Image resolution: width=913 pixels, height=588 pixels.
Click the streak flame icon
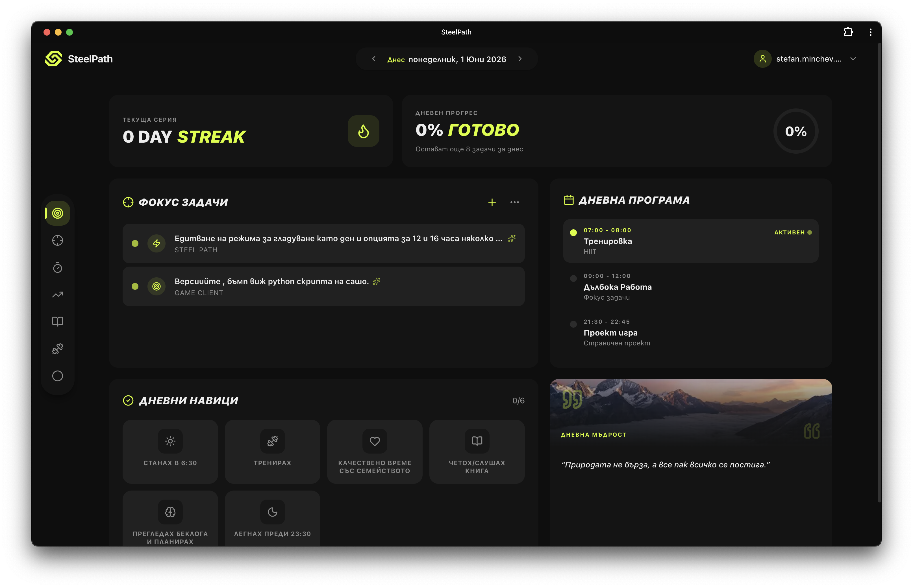[363, 131]
